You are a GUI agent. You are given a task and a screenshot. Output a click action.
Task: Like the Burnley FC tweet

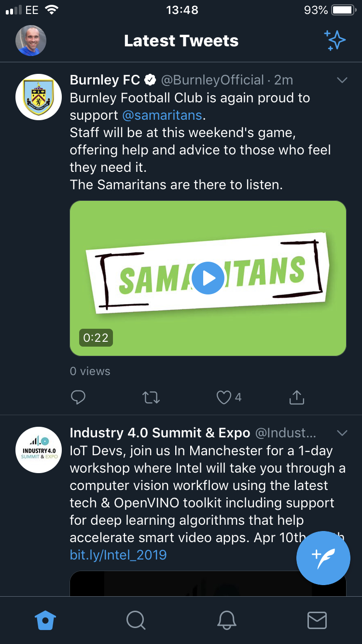(x=224, y=397)
